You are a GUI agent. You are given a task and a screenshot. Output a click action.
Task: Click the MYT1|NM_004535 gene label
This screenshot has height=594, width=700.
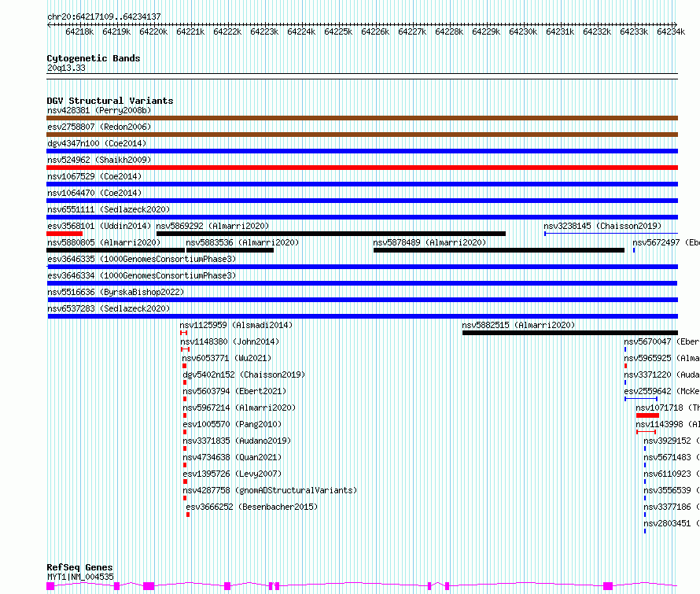(80, 577)
